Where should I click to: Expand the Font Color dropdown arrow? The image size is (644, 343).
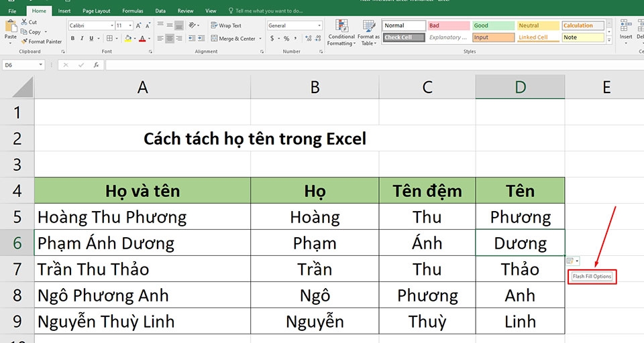coord(149,39)
